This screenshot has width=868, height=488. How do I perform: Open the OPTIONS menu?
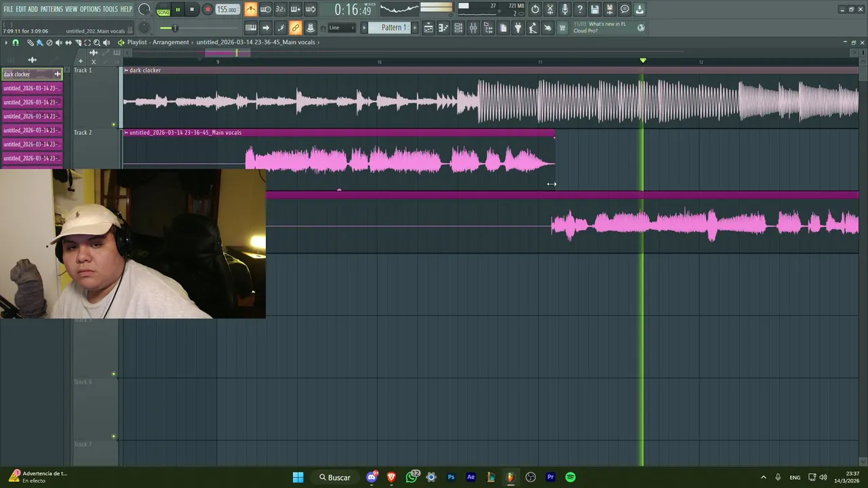(90, 9)
